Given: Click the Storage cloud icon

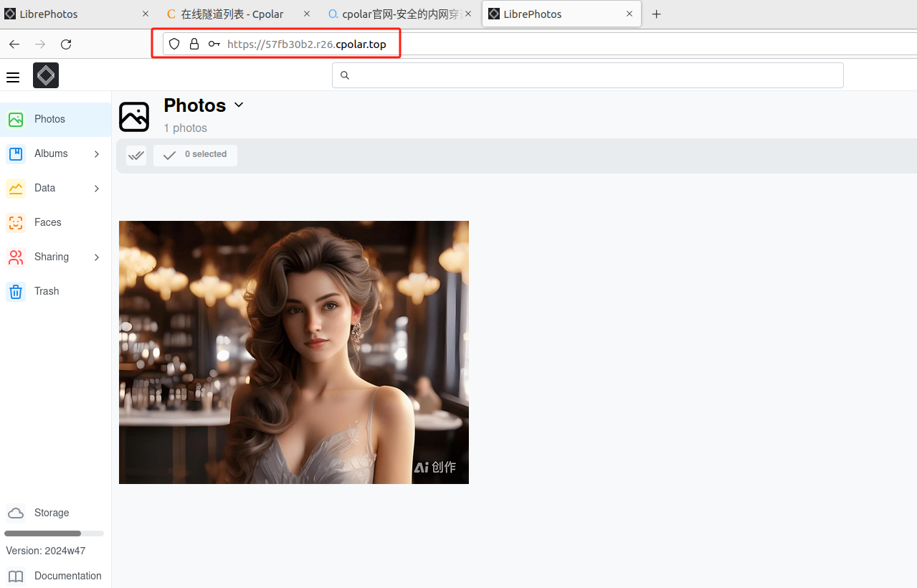Looking at the screenshot, I should coord(16,513).
